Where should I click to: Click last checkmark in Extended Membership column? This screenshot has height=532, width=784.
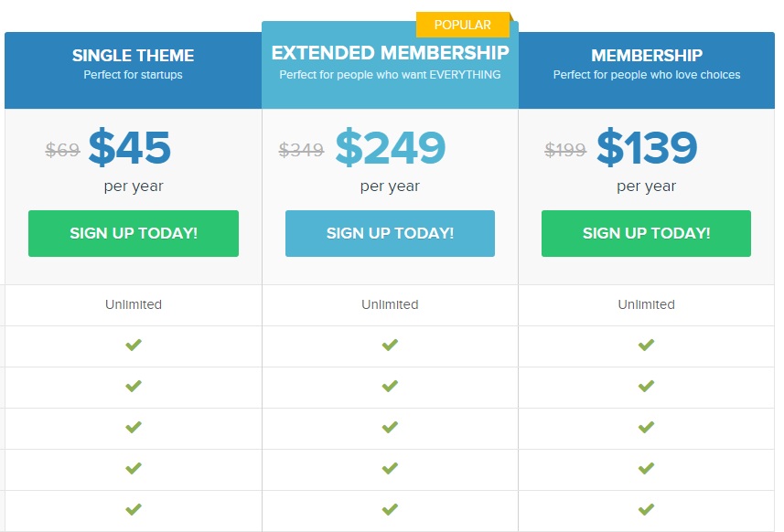pos(390,509)
